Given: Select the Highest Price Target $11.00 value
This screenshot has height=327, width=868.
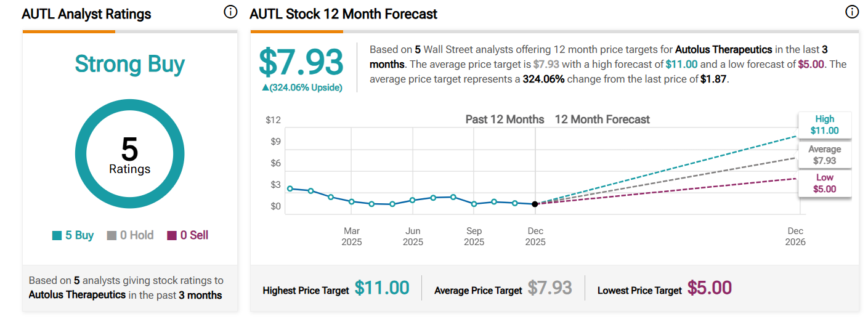Looking at the screenshot, I should click(382, 288).
